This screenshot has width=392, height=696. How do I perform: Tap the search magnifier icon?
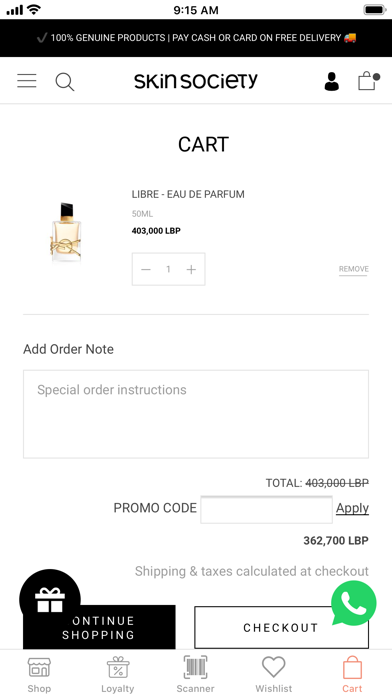[x=65, y=82]
